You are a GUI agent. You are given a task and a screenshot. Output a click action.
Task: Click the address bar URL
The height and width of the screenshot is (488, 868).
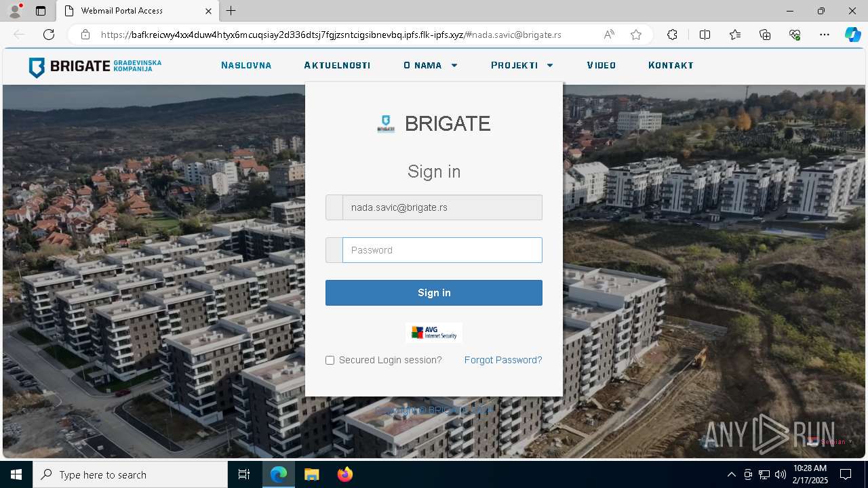pyautogui.click(x=331, y=35)
